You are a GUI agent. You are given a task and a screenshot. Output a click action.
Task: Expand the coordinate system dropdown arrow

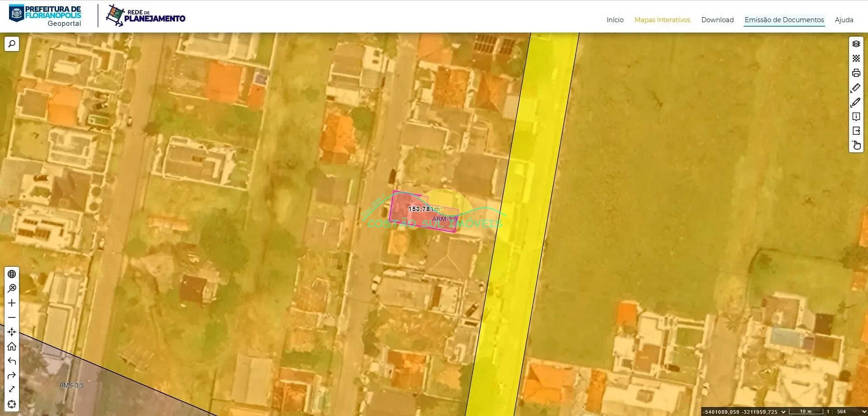(x=783, y=411)
